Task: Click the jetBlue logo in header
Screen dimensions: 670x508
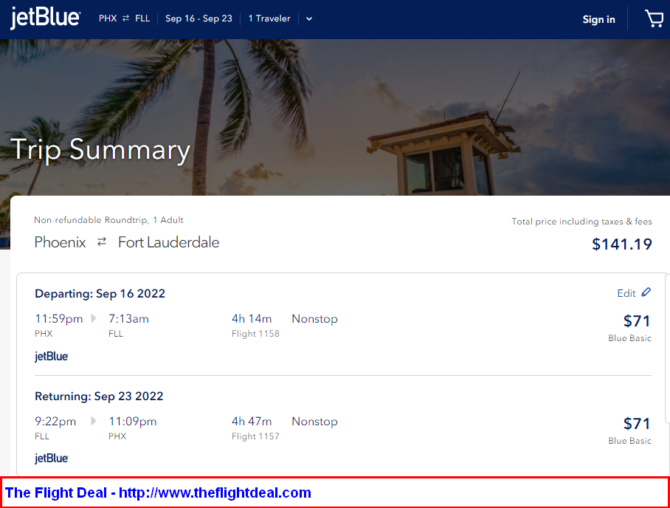Action: click(x=45, y=18)
